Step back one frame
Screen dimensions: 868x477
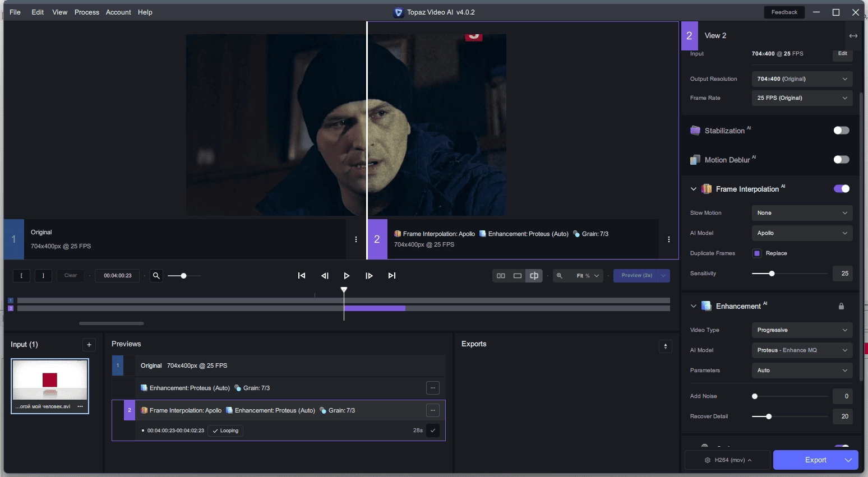tap(325, 275)
